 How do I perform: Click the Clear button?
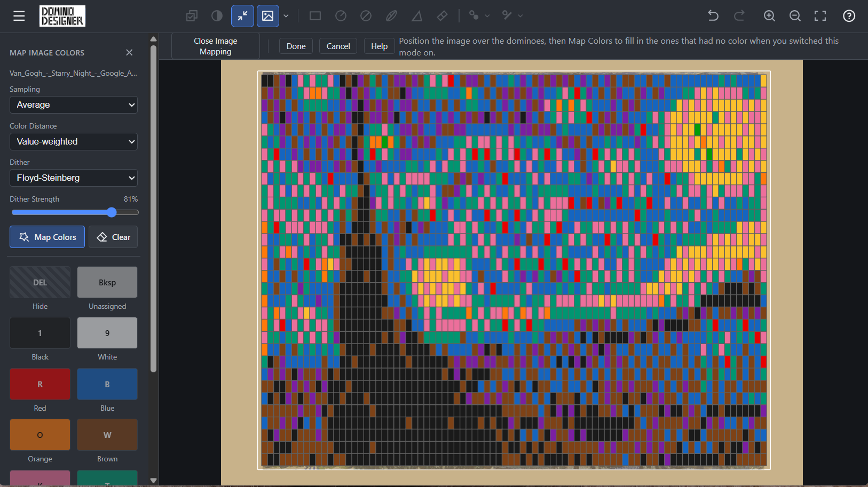tap(113, 237)
